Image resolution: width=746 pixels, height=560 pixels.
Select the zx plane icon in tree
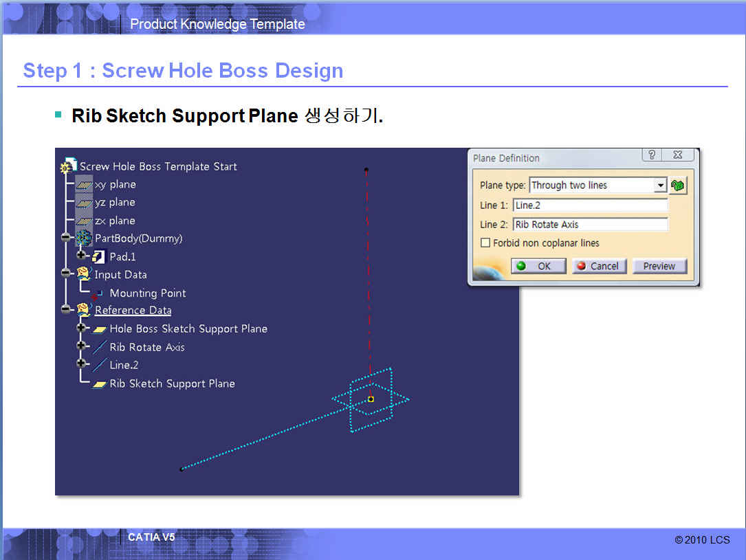[x=85, y=221]
